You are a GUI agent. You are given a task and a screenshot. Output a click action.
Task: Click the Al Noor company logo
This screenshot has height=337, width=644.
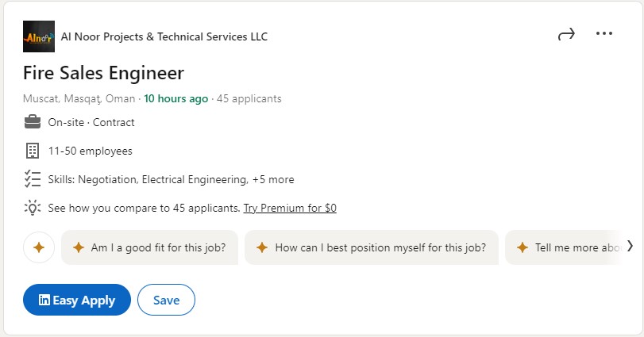(x=39, y=36)
